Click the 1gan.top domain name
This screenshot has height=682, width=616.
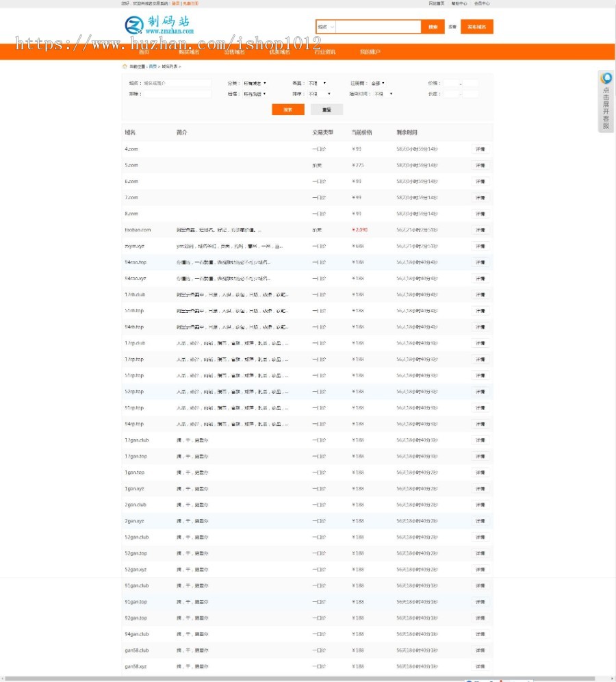134,472
